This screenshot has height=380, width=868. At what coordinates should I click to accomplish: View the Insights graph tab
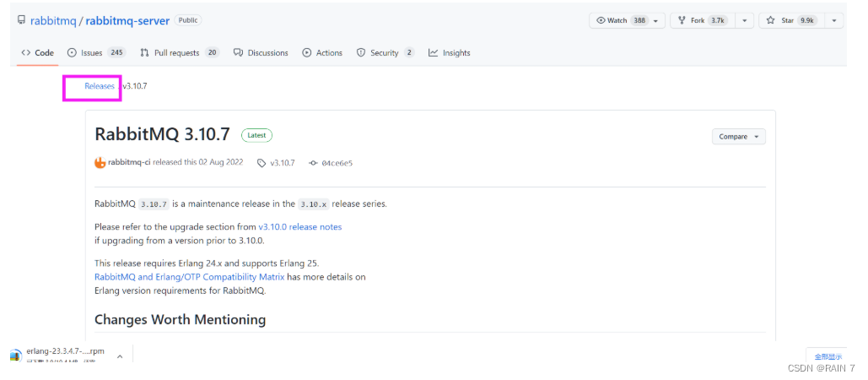(450, 52)
